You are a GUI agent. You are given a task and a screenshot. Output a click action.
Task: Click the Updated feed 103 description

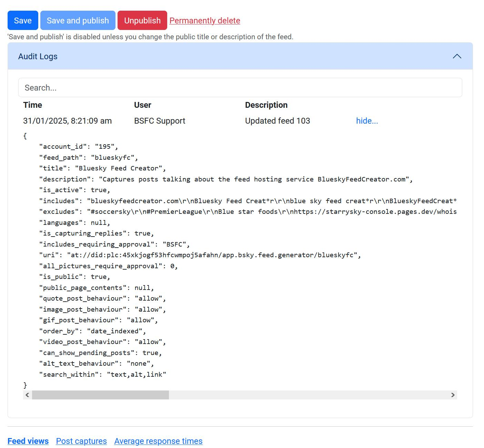[x=278, y=121]
